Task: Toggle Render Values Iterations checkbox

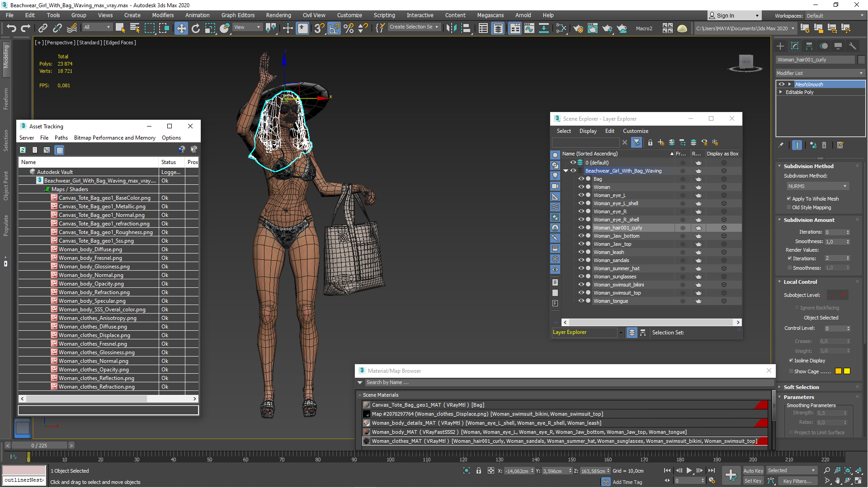Action: (790, 258)
